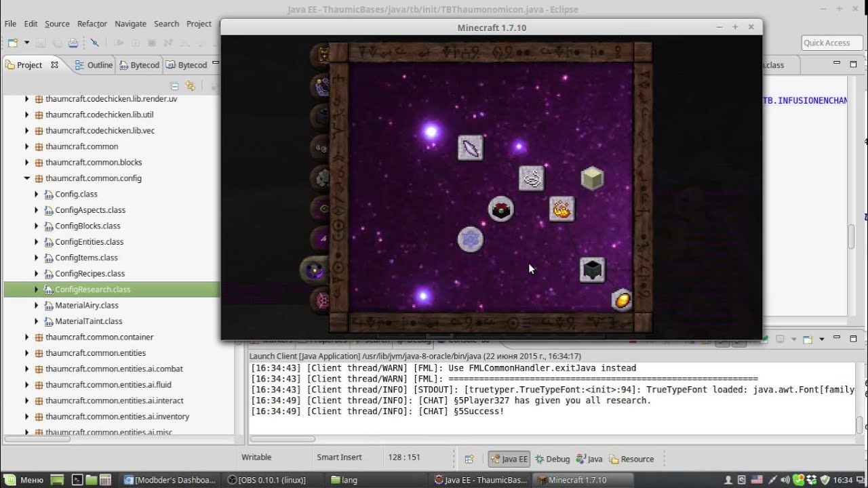The height and width of the screenshot is (488, 868).
Task: Select MaterialAiry.class in the tree
Action: 87,306
